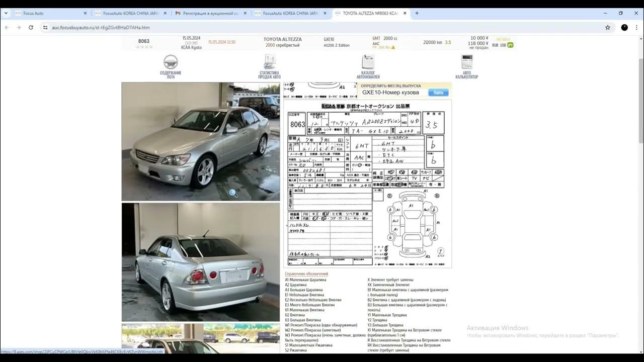The width and height of the screenshot is (644, 362).
Task: Click lot number 8063 in header
Action: pyautogui.click(x=144, y=41)
